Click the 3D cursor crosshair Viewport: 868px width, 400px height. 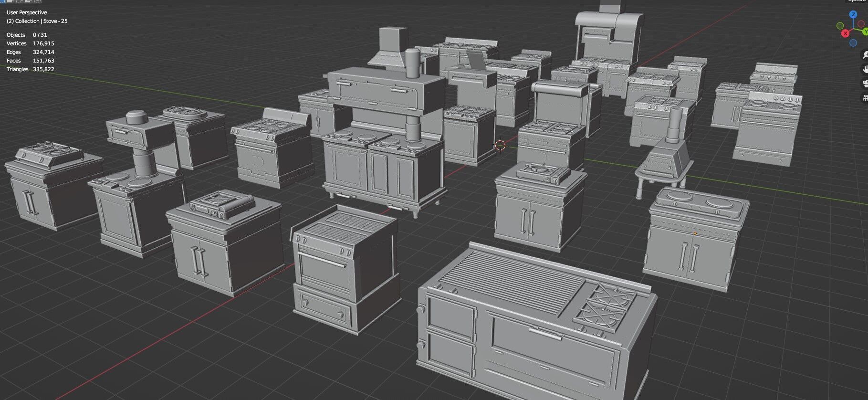coord(500,145)
